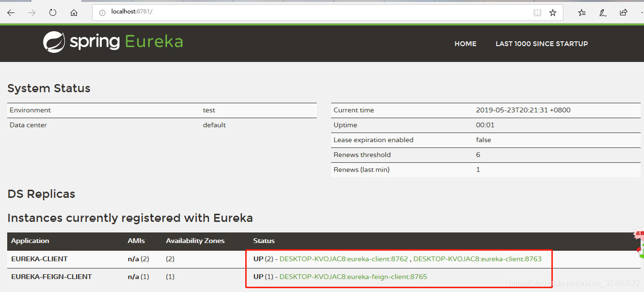644x292 pixels.
Task: Click the spring Eureka title text
Action: [x=126, y=42]
